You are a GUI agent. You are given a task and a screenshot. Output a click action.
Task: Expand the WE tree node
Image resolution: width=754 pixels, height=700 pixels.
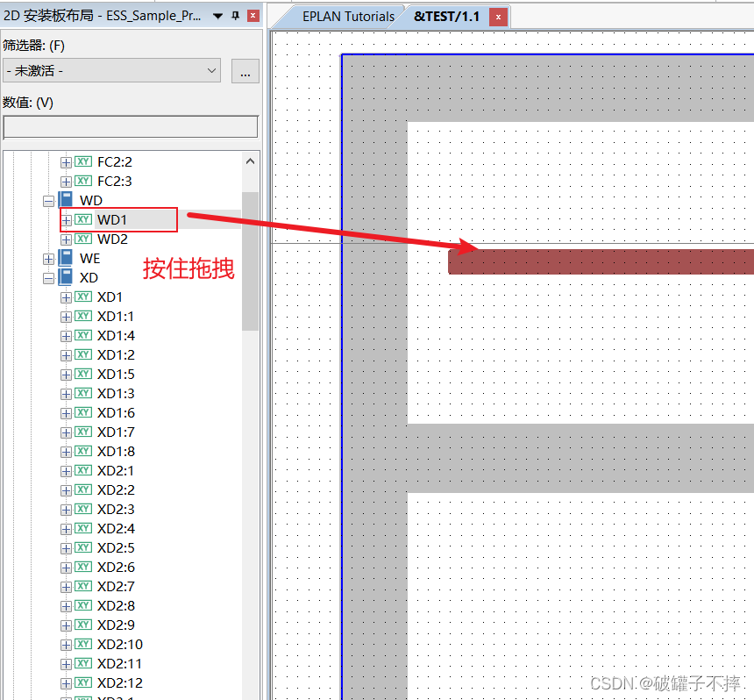click(x=48, y=259)
